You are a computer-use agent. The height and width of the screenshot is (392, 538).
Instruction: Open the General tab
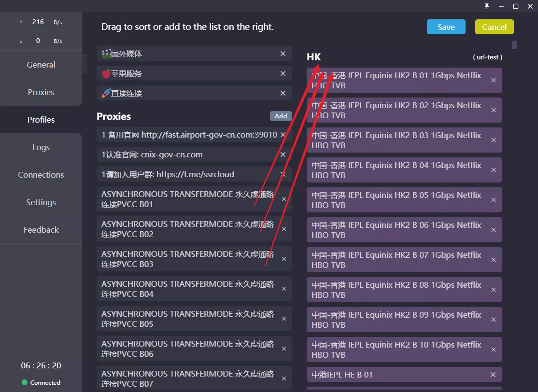41,65
